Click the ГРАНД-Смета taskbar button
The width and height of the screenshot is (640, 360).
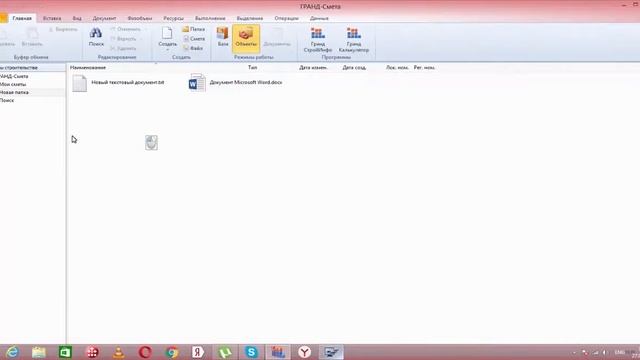278,352
